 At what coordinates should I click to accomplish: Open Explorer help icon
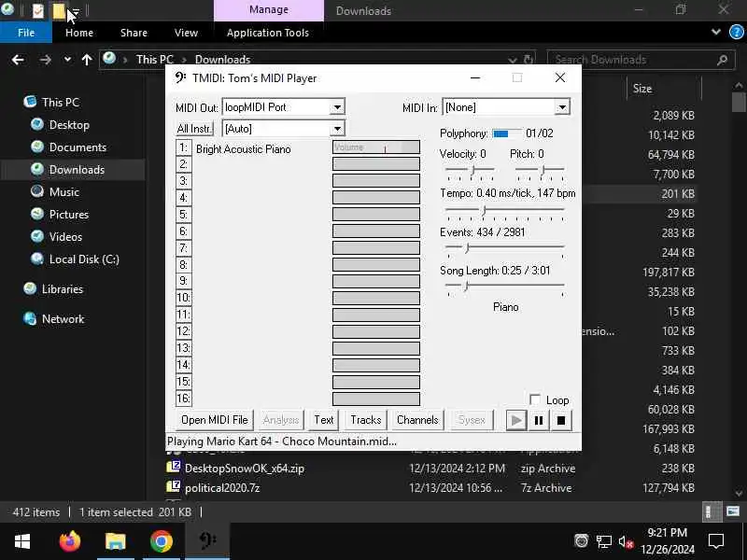coord(736,32)
